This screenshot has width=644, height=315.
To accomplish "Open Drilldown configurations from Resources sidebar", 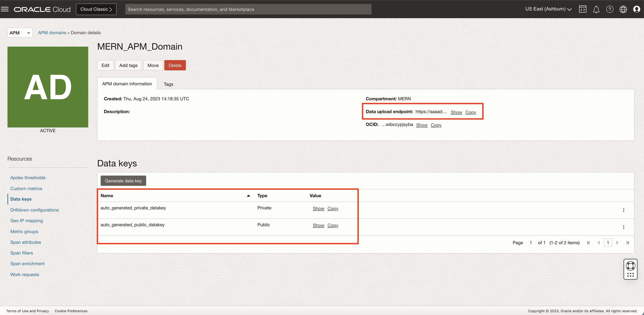I will (x=34, y=210).
